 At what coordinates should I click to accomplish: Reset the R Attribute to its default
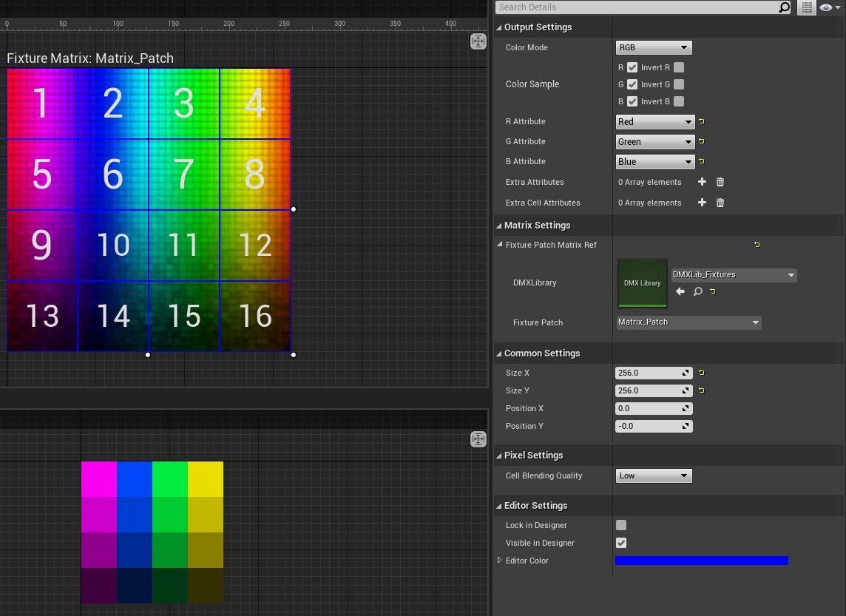point(700,121)
